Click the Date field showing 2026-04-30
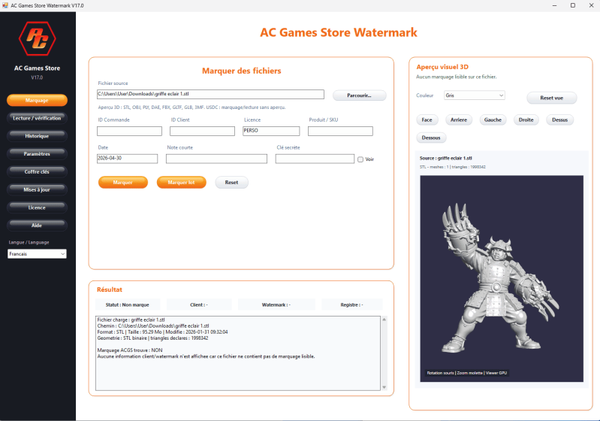 coord(127,159)
